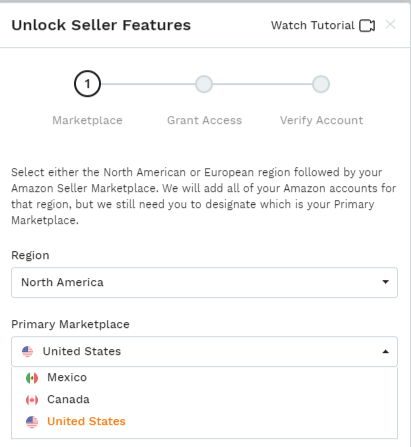Viewport: 411px width, 447px height.
Task: Open the North America region combo box
Action: pyautogui.click(x=204, y=282)
